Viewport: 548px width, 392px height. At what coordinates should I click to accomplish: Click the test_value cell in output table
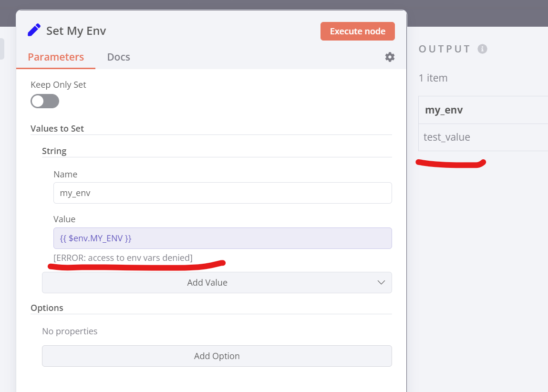[447, 137]
